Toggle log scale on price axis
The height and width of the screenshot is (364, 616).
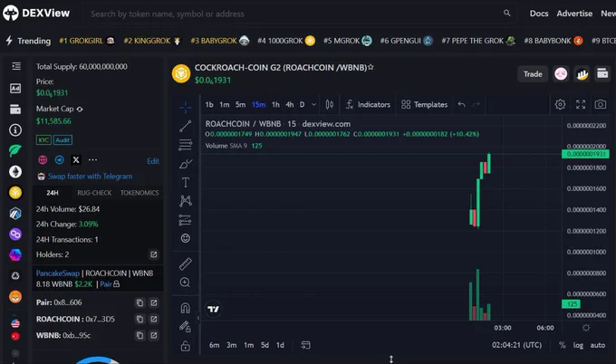[x=578, y=345]
